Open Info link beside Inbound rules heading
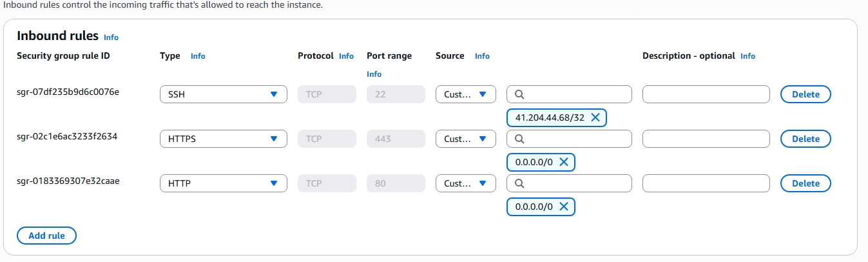 [111, 37]
